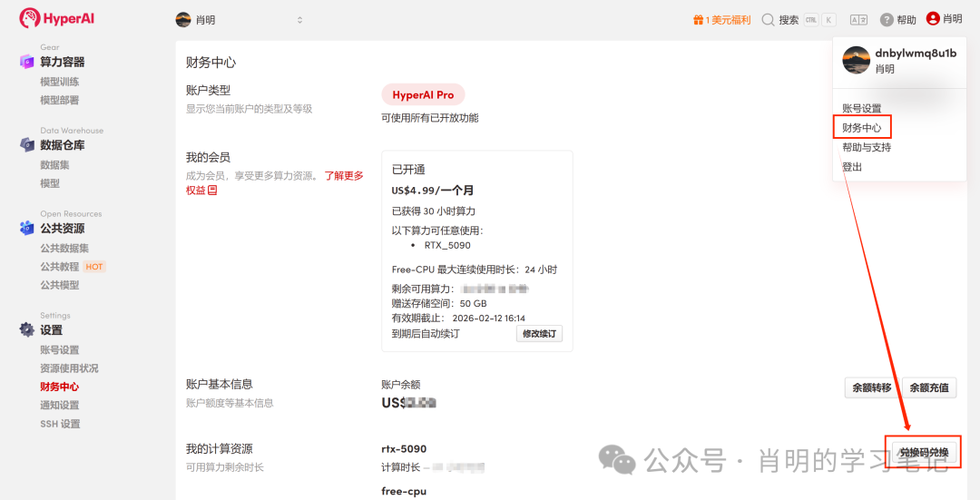Click the 算力容器 section icon
This screenshot has height=500, width=980.
(x=26, y=62)
